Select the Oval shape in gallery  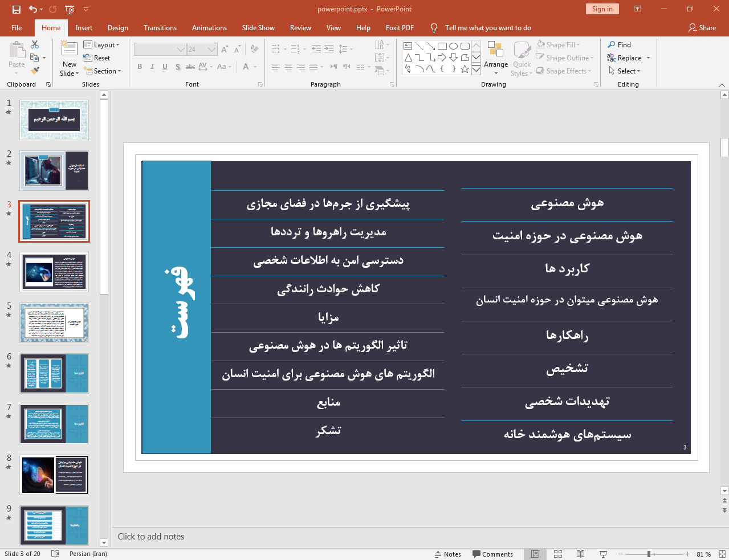[454, 46]
